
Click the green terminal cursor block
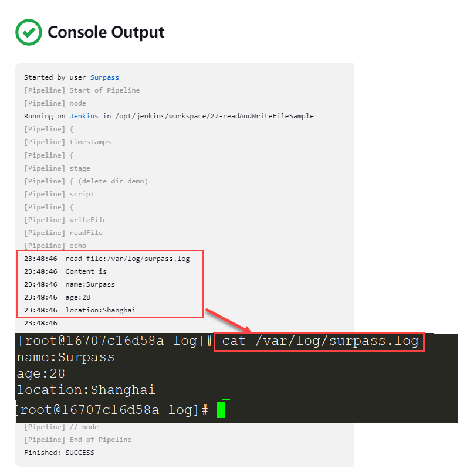[x=221, y=410]
